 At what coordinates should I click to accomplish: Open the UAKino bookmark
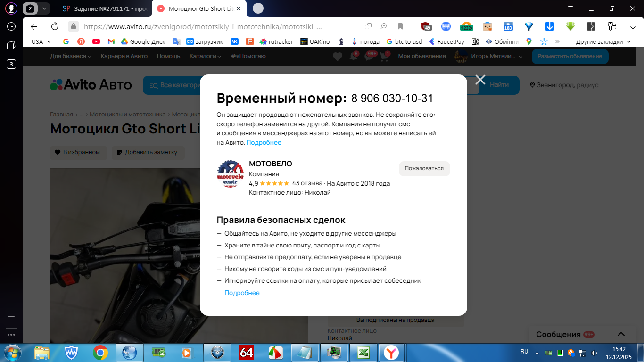click(315, 41)
